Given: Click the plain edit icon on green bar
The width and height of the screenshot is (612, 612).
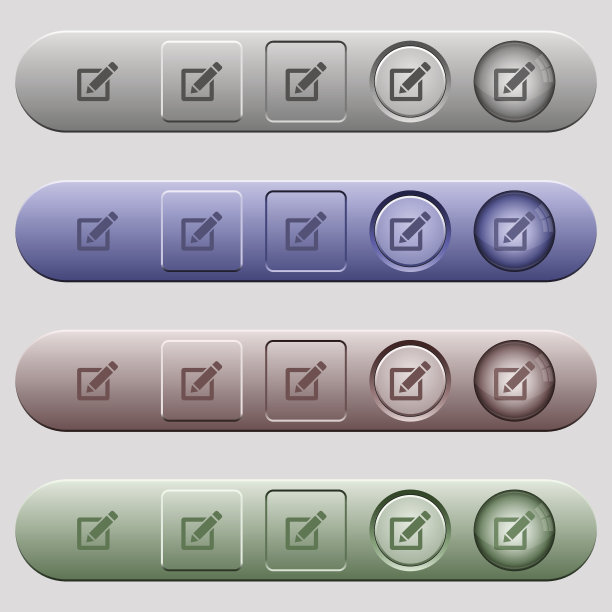Looking at the screenshot, I should 97,530.
